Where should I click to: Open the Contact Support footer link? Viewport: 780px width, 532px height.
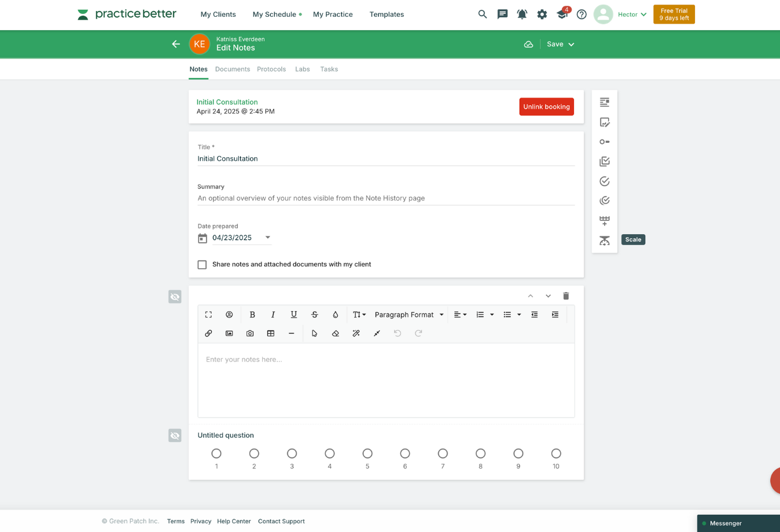tap(281, 522)
